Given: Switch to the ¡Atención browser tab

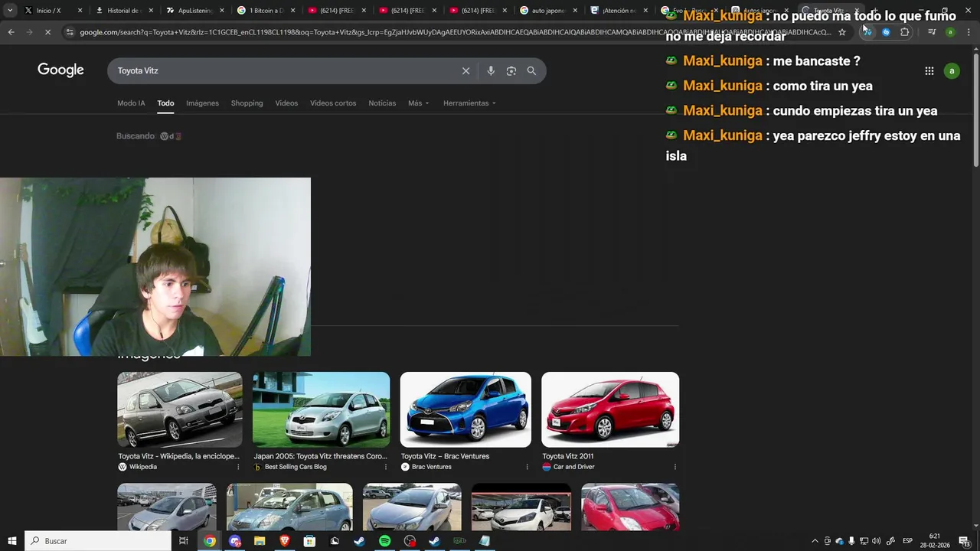Looking at the screenshot, I should pyautogui.click(x=619, y=11).
